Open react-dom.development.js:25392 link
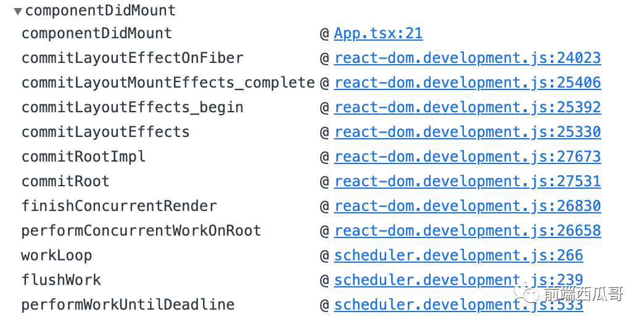Image resolution: width=644 pixels, height=322 pixels. pyautogui.click(x=468, y=107)
